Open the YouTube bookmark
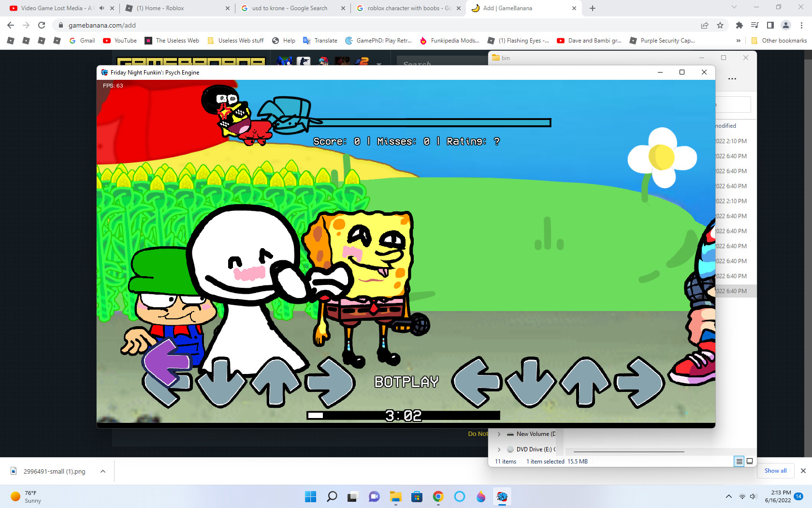The width and height of the screenshot is (812, 508). tap(120, 41)
